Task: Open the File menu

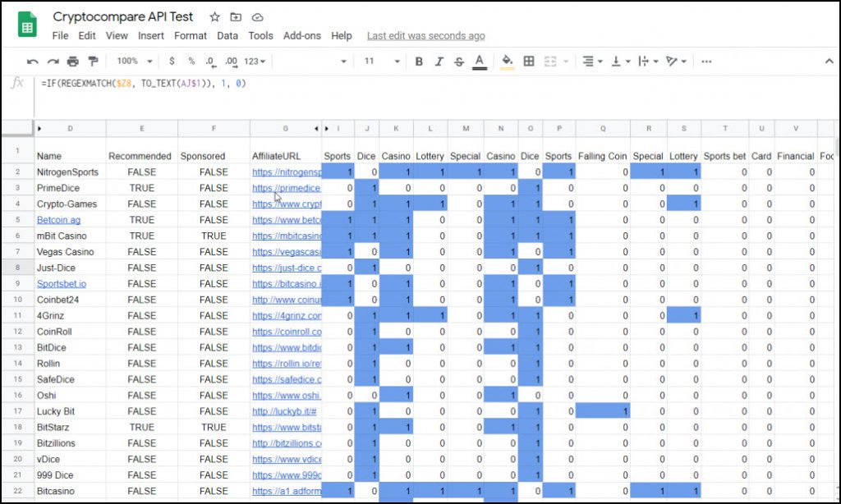Action: coord(60,36)
